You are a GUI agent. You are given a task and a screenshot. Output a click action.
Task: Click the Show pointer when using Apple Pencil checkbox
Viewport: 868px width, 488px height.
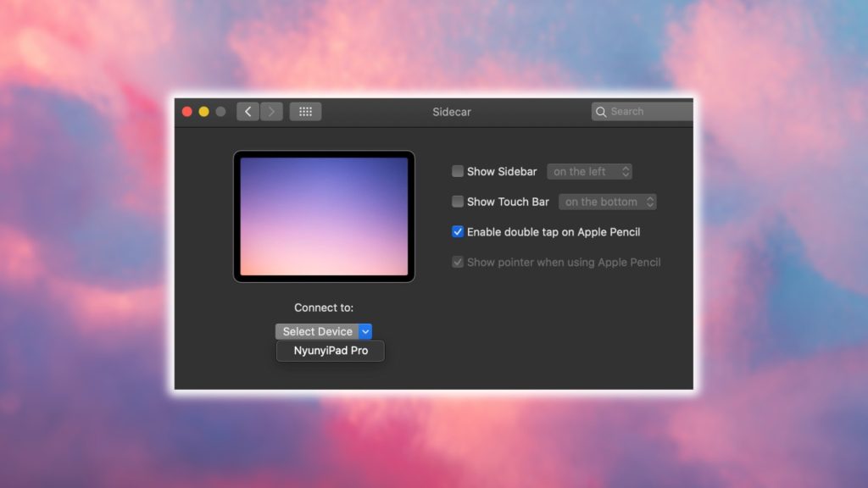pos(457,263)
